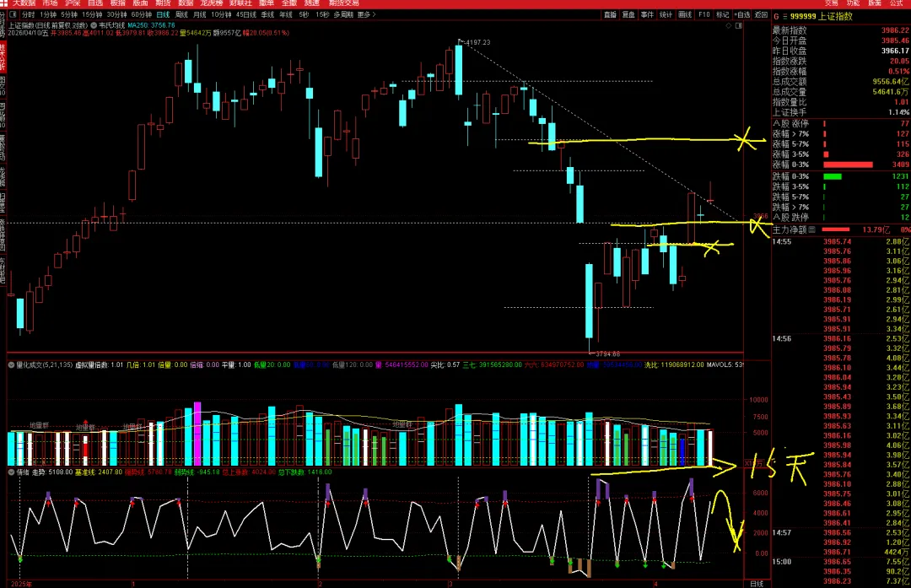The width and height of the screenshot is (911, 588).
Task: Click the diamond icon above chart
Action: click(729, 25)
